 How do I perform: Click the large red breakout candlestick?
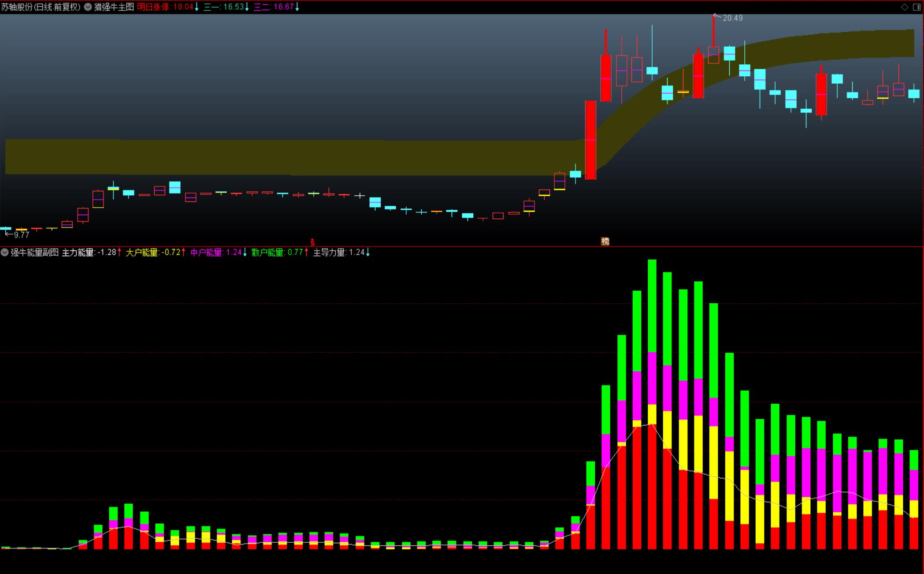click(590, 140)
